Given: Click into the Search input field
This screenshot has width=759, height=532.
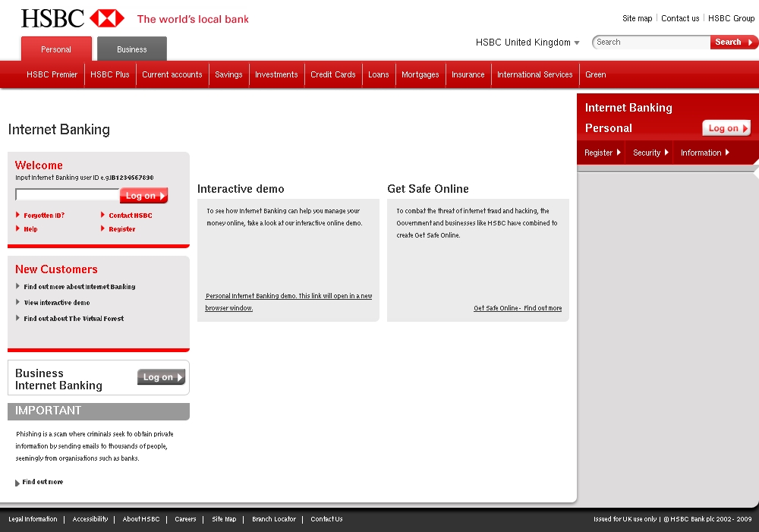Looking at the screenshot, I should click(x=651, y=42).
